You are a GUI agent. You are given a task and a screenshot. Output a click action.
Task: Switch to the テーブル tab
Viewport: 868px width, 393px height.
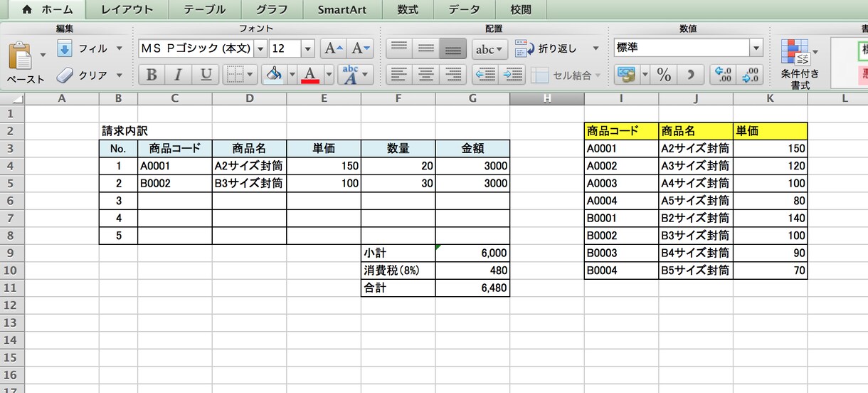204,9
